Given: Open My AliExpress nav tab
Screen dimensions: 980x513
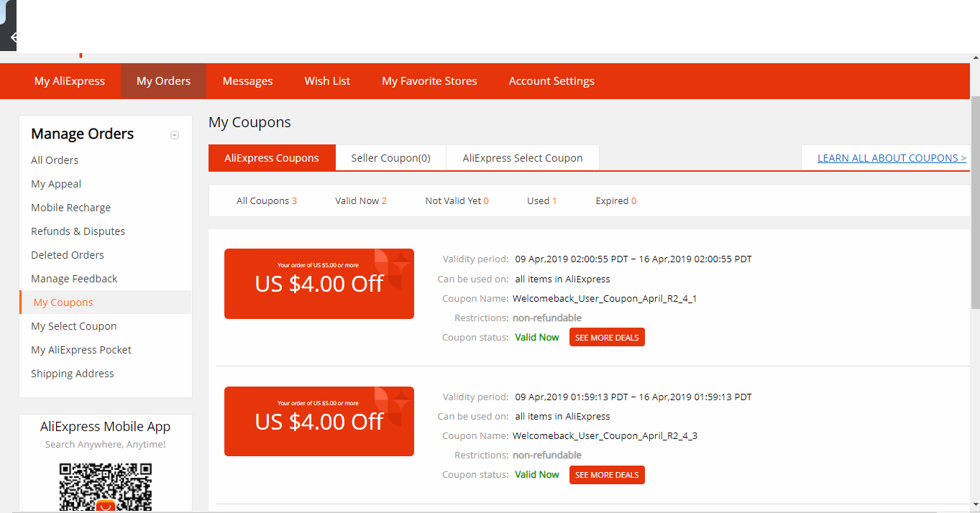Looking at the screenshot, I should (70, 81).
